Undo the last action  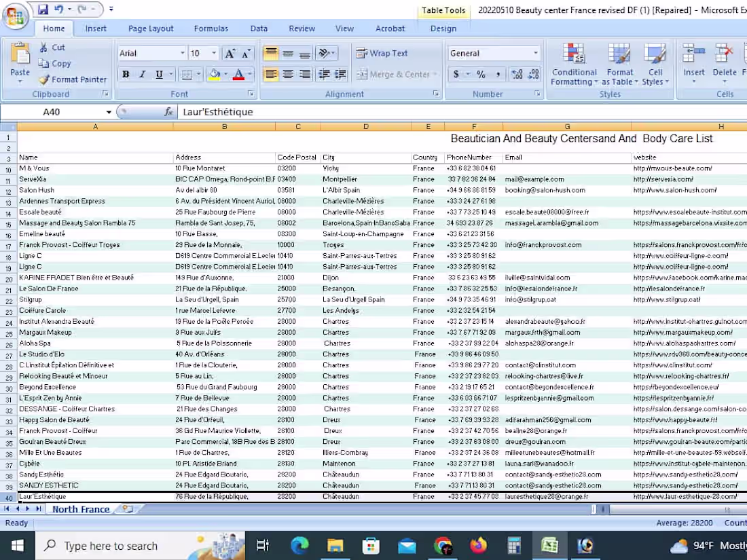[58, 9]
